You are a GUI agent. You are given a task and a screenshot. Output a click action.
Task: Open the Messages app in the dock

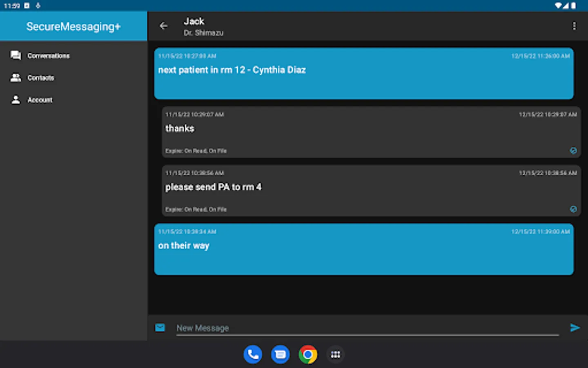tap(281, 355)
